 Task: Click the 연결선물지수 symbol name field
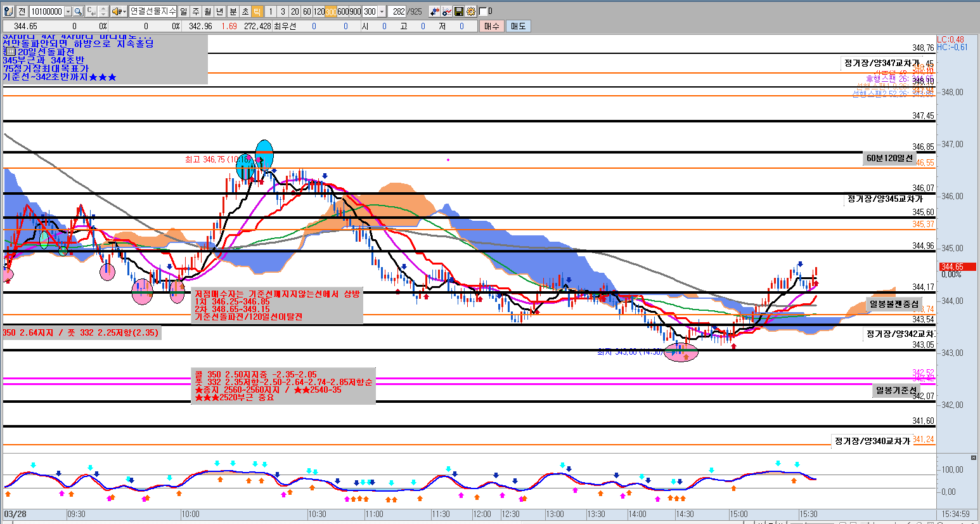click(153, 11)
